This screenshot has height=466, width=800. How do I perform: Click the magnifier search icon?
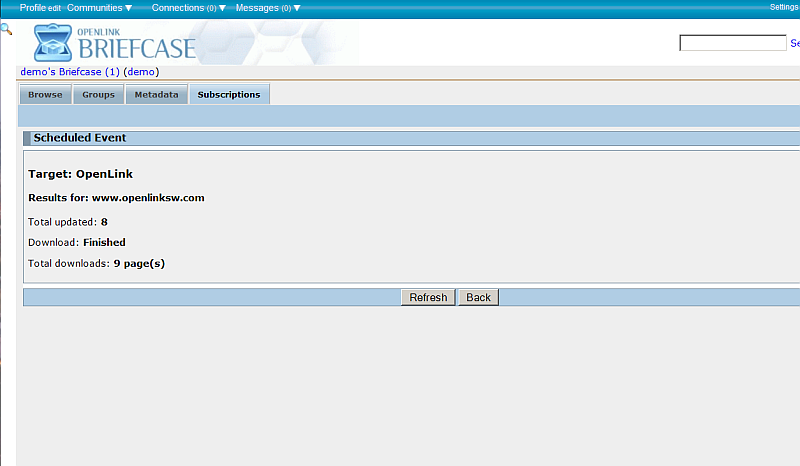[x=6, y=29]
